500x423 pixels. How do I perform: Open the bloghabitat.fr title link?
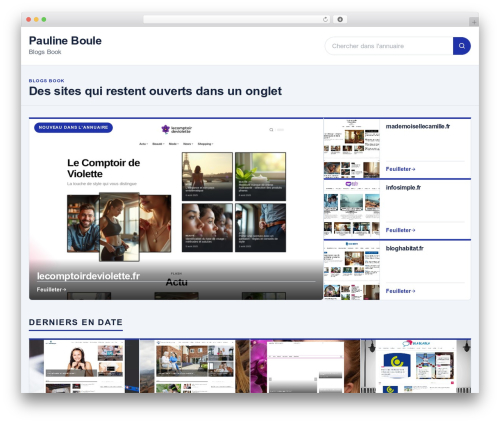point(404,248)
